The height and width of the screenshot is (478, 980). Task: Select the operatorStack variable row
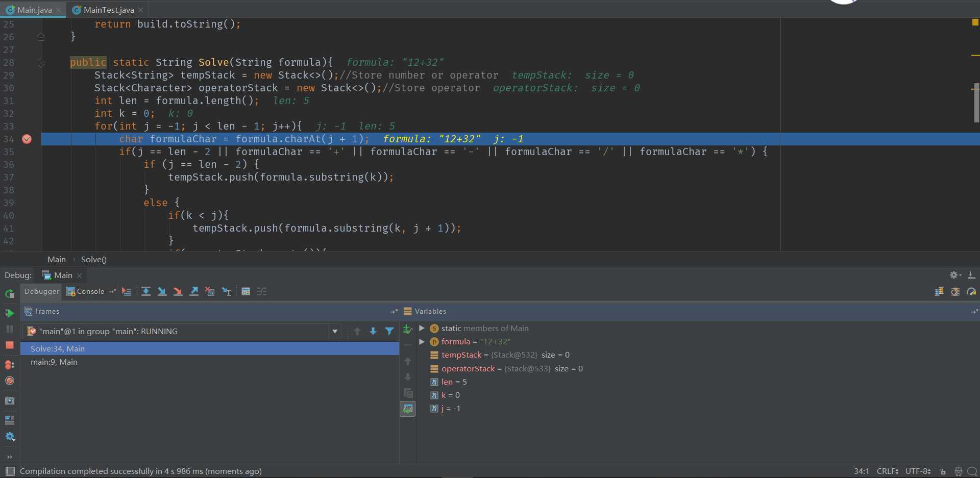[698, 368]
